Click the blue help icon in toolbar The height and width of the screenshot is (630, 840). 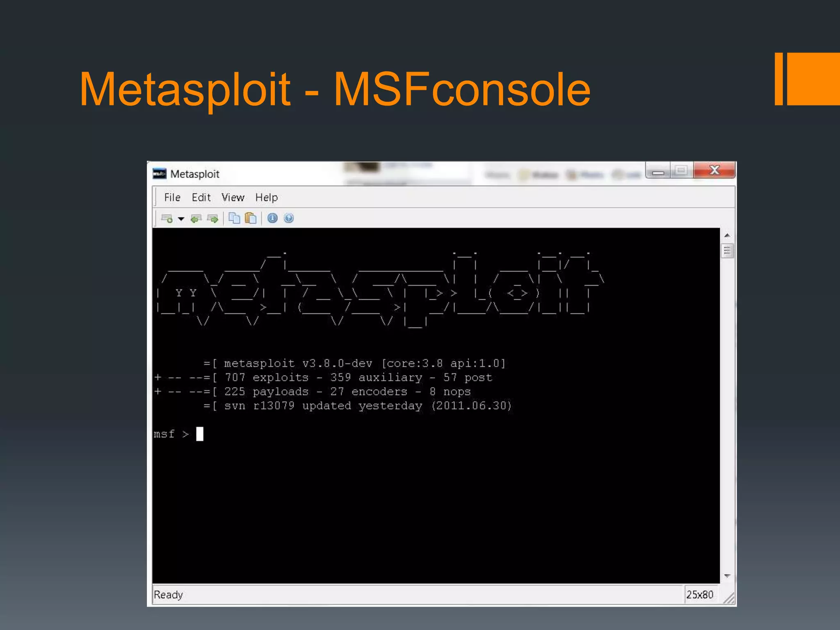pyautogui.click(x=289, y=218)
